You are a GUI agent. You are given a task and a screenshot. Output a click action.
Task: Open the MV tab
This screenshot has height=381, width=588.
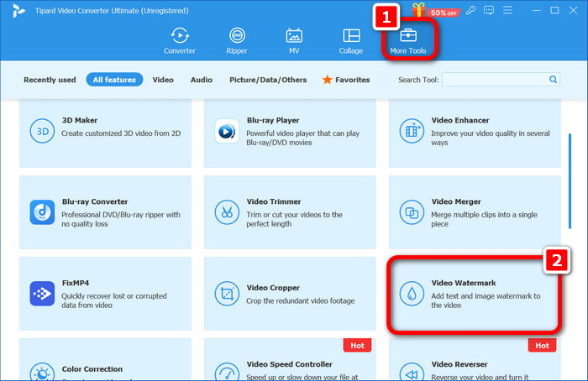pos(294,40)
